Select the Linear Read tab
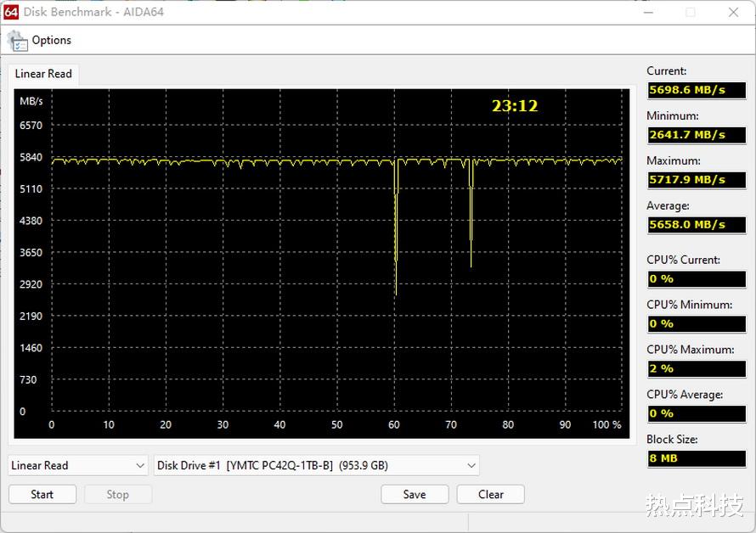756x533 pixels. coord(43,74)
